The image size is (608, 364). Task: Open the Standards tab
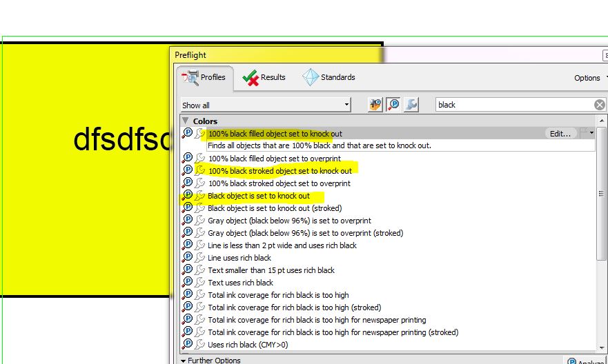tap(328, 77)
